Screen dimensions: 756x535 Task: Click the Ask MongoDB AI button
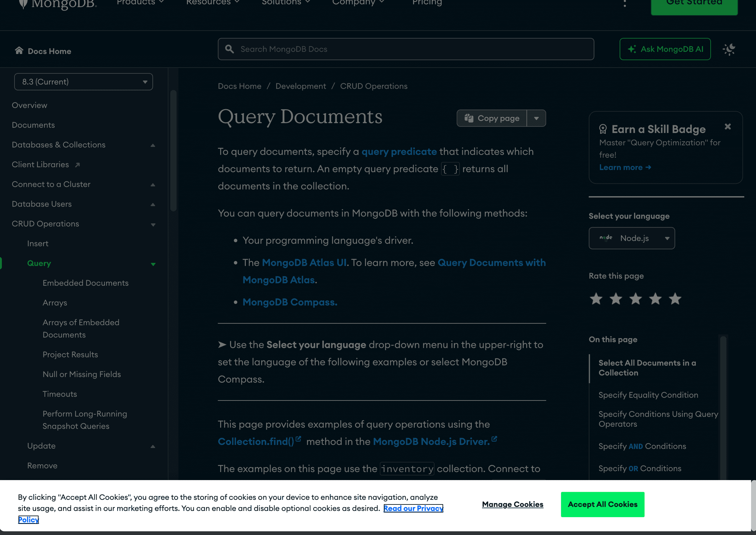pos(665,49)
